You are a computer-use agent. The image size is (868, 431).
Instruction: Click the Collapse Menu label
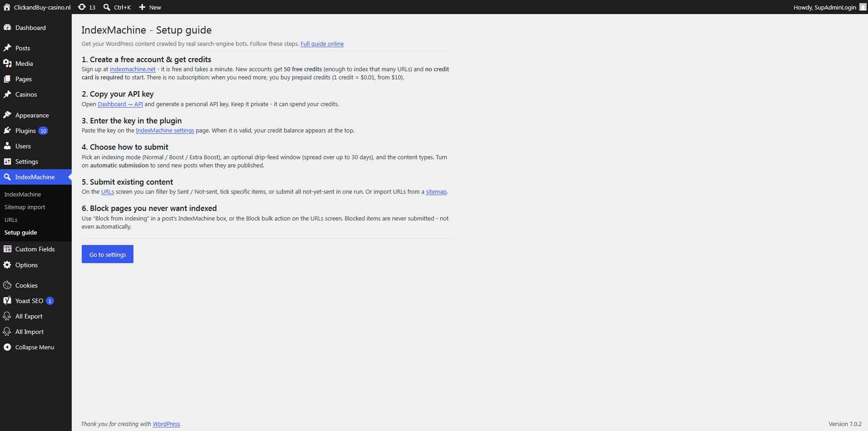click(x=35, y=347)
